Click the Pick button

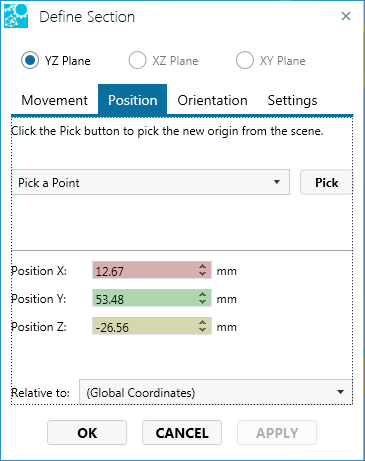326,182
